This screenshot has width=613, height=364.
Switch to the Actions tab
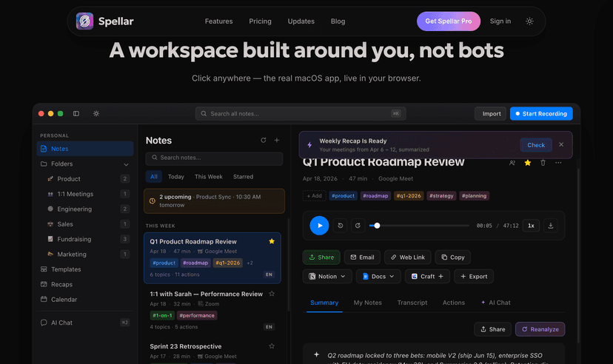[454, 303]
